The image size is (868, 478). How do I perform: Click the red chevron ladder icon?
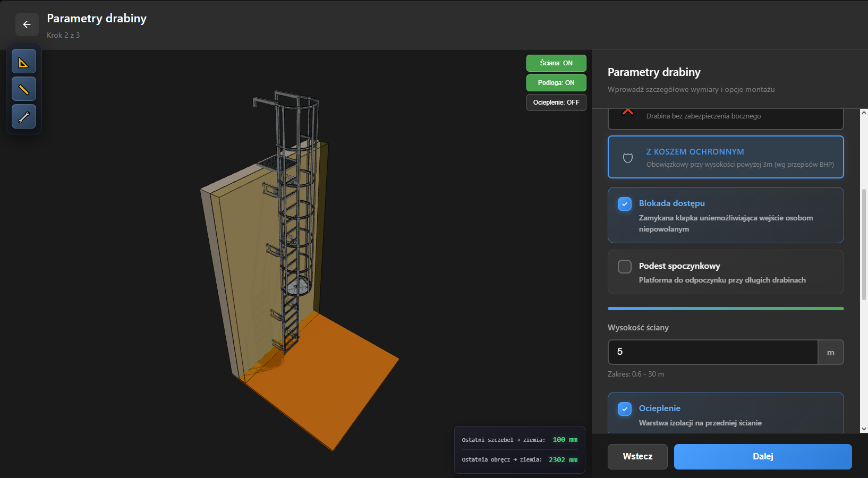tap(627, 112)
